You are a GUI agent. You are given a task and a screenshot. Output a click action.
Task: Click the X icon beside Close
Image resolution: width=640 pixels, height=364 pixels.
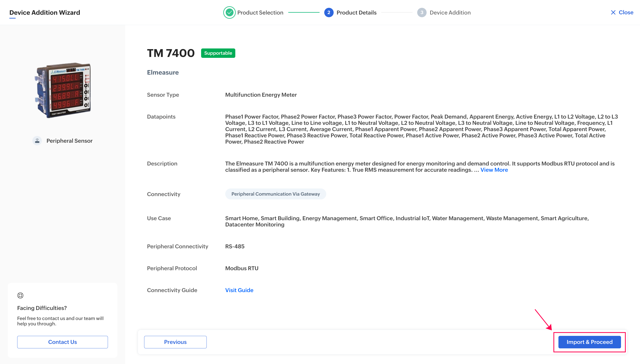pyautogui.click(x=613, y=13)
